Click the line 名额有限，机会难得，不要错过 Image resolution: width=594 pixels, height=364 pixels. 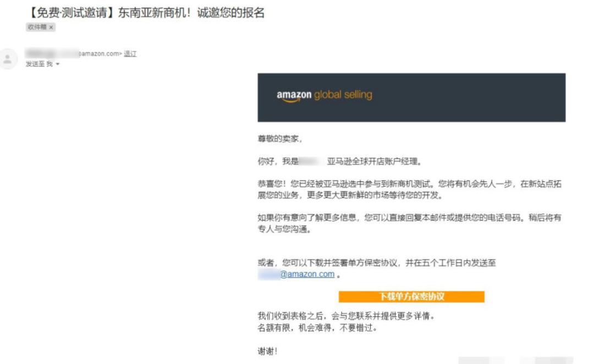click(317, 328)
